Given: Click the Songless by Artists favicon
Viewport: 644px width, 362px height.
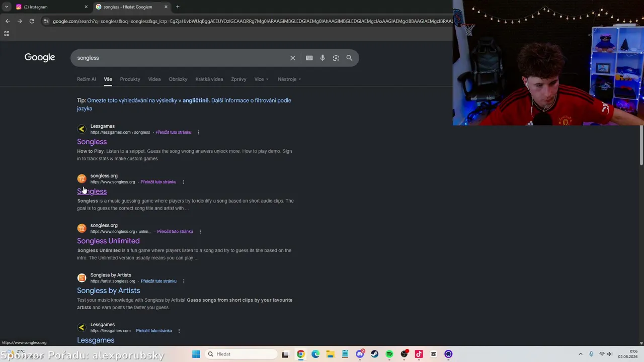Looking at the screenshot, I should (x=82, y=278).
